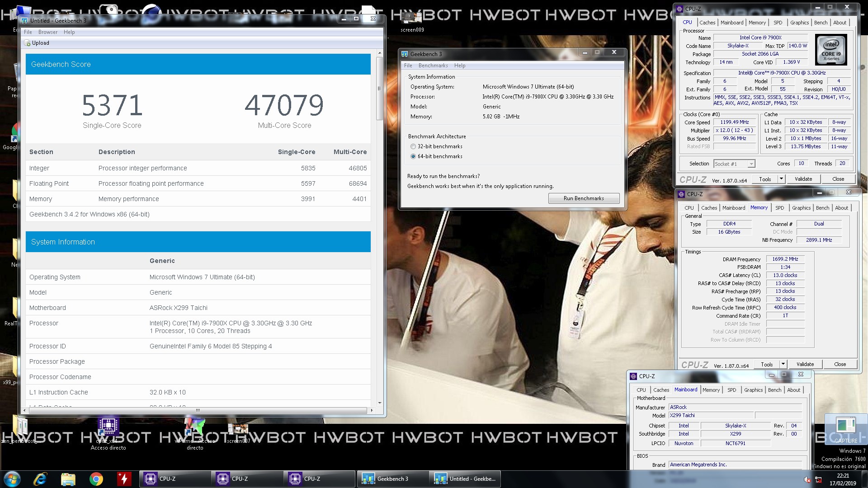868x488 pixels.
Task: Click Intel Core i9 logo in CPU-Z
Action: coord(831,50)
